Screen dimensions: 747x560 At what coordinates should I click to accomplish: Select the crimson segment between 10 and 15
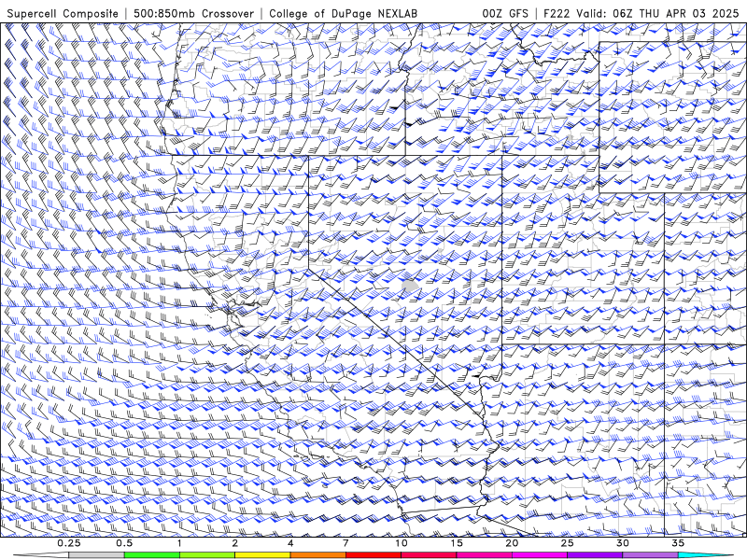tap(429, 555)
